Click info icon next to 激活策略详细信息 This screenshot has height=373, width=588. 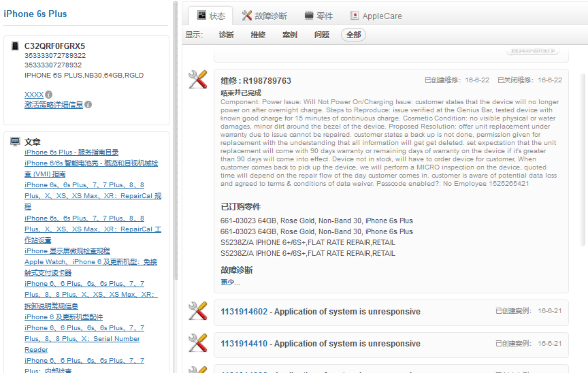(x=88, y=105)
